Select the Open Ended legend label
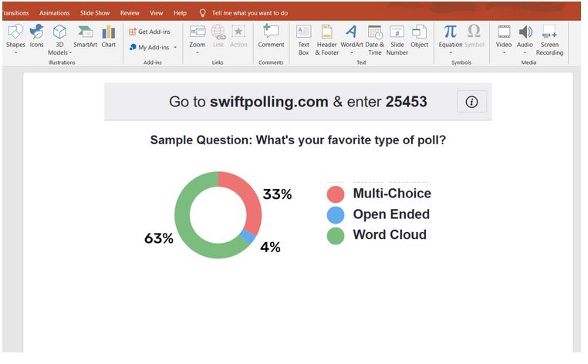Viewport: 588px width, 364px height. pos(391,214)
